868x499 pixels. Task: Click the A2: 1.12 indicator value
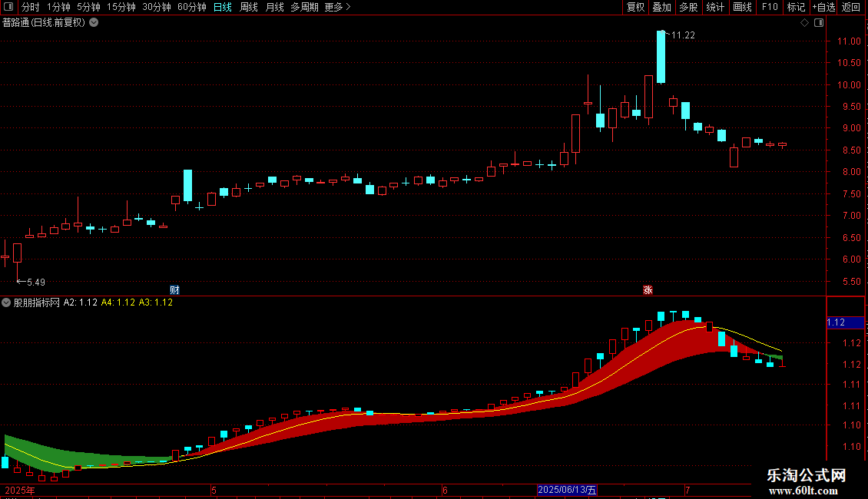(x=80, y=302)
